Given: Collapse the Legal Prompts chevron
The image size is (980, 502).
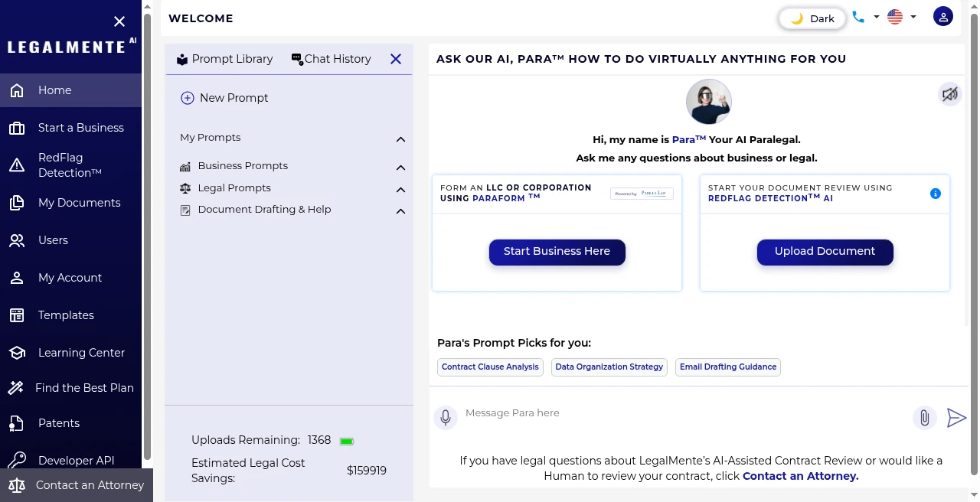Looking at the screenshot, I should tap(400, 189).
